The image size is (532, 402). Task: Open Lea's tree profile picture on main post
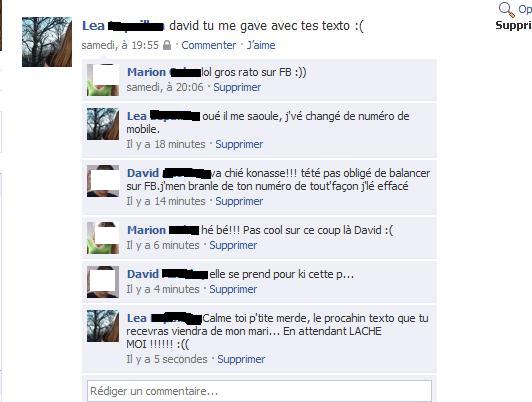click(47, 42)
